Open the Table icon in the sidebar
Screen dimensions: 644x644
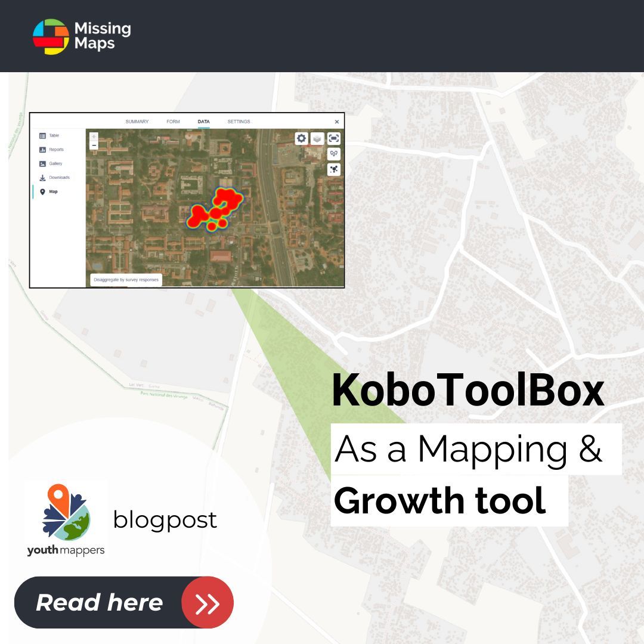click(42, 136)
